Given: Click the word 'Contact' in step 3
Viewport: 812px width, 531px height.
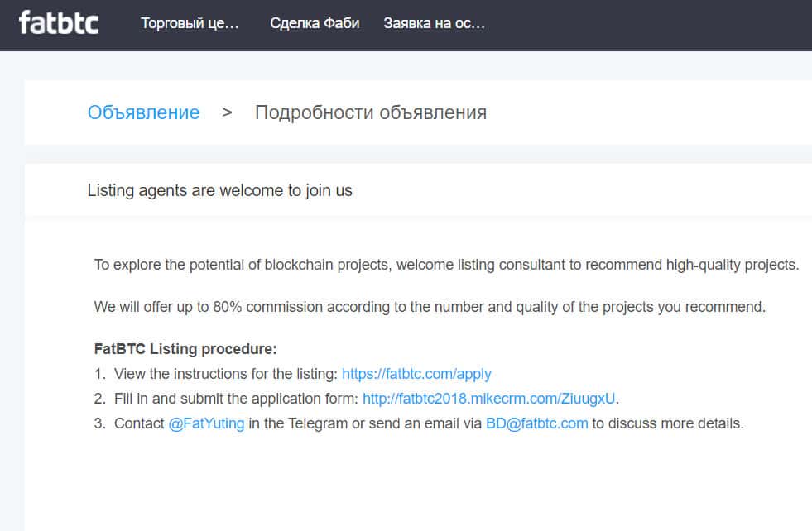Looking at the screenshot, I should point(139,424).
